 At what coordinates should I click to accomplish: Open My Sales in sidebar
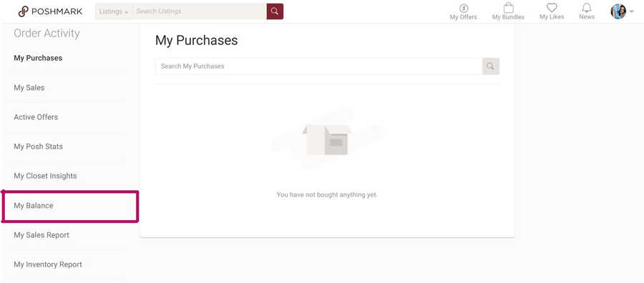(29, 88)
